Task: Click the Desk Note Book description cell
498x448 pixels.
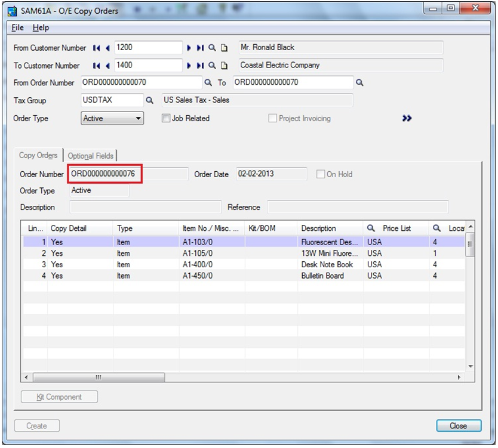Action: click(330, 264)
